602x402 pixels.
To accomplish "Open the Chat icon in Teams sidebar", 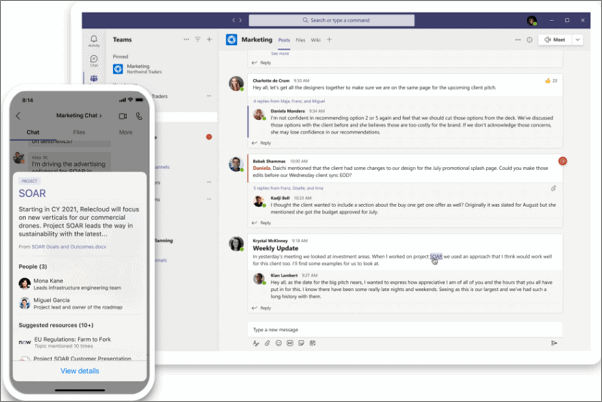I will pos(94,60).
